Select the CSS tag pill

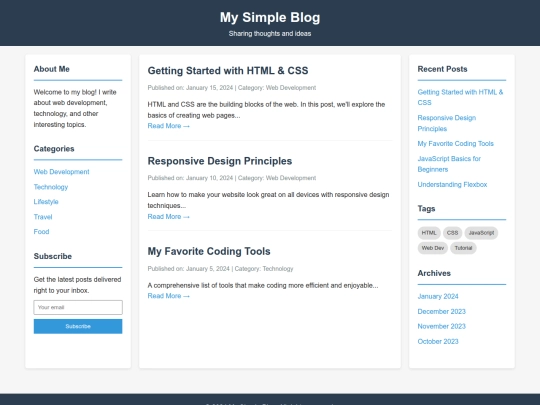(452, 233)
